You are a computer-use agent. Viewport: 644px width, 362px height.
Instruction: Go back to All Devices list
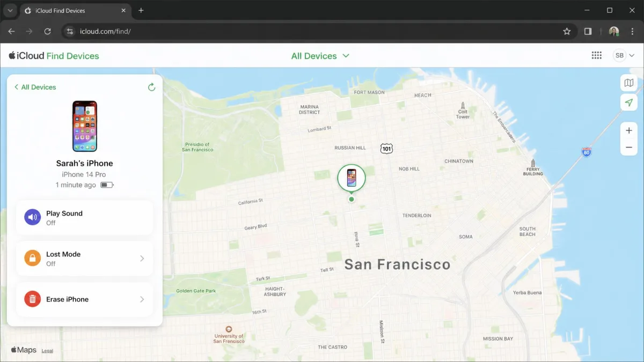[x=35, y=87]
